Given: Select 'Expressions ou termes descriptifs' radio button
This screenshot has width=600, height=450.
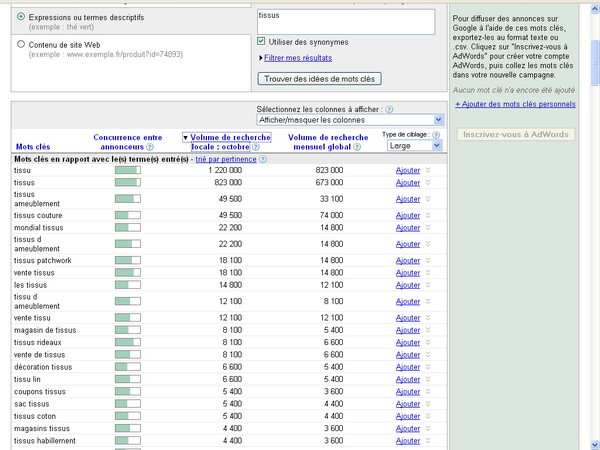Looking at the screenshot, I should 22,18.
